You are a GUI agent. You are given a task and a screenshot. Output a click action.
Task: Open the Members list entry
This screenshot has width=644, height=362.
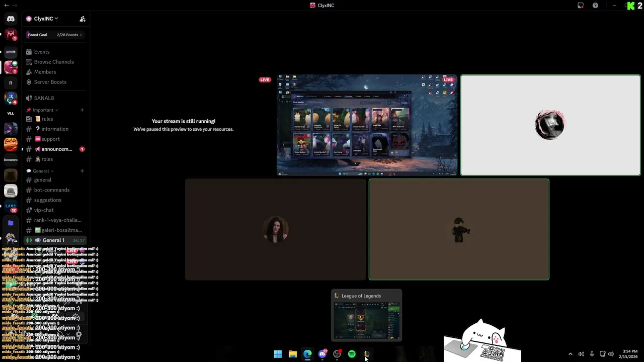point(55,72)
